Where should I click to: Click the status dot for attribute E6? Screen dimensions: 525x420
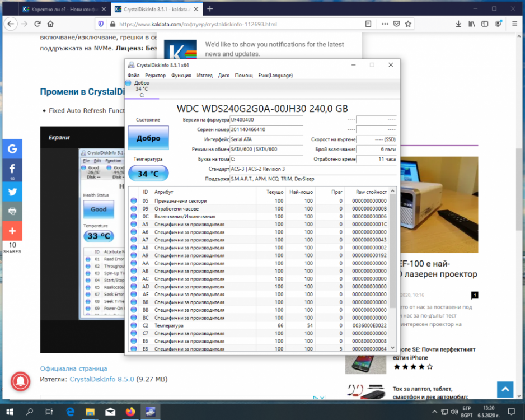pyautogui.click(x=134, y=341)
